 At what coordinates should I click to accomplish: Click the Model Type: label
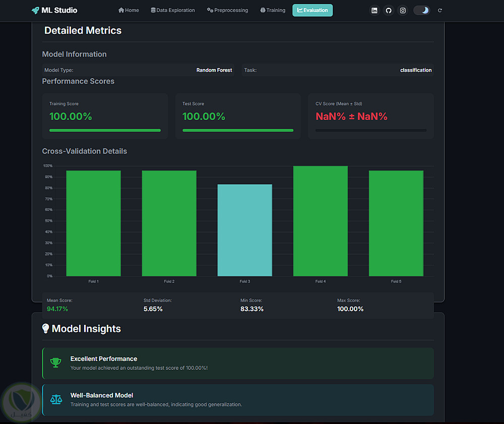pos(59,70)
